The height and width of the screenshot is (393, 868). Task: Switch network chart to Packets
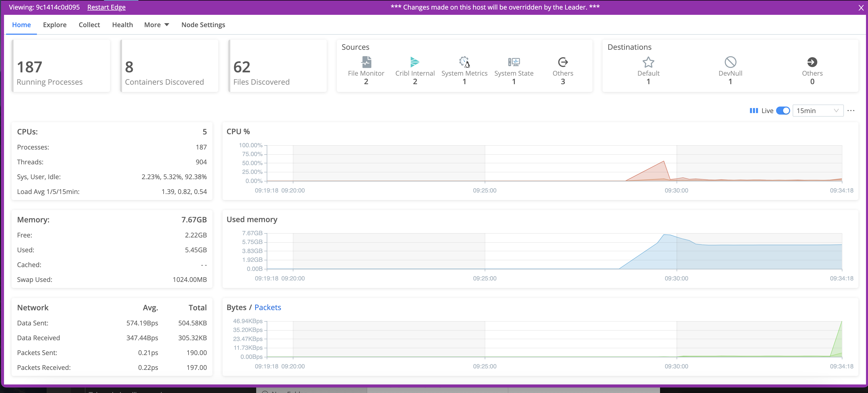point(267,307)
